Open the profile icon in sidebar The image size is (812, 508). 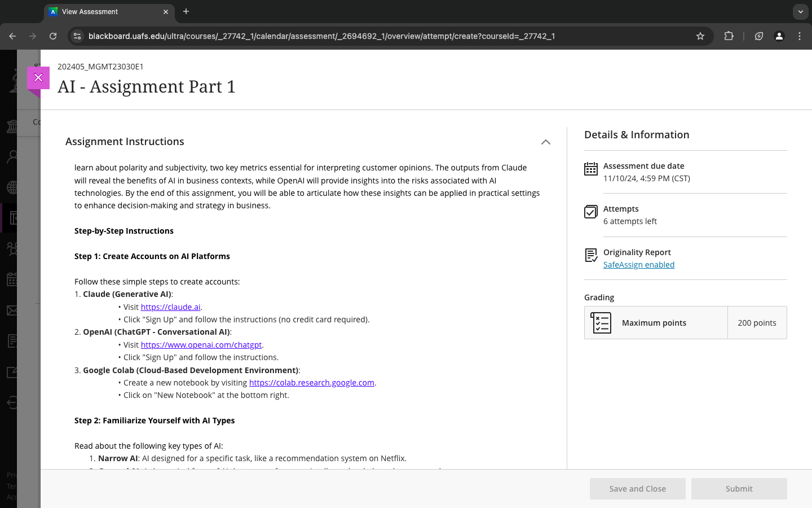pyautogui.click(x=12, y=156)
